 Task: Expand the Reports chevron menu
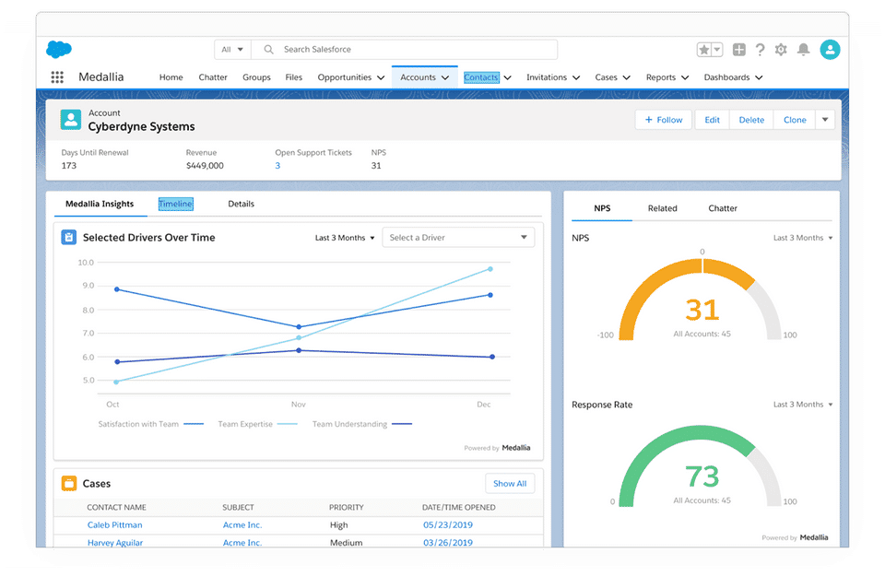685,77
